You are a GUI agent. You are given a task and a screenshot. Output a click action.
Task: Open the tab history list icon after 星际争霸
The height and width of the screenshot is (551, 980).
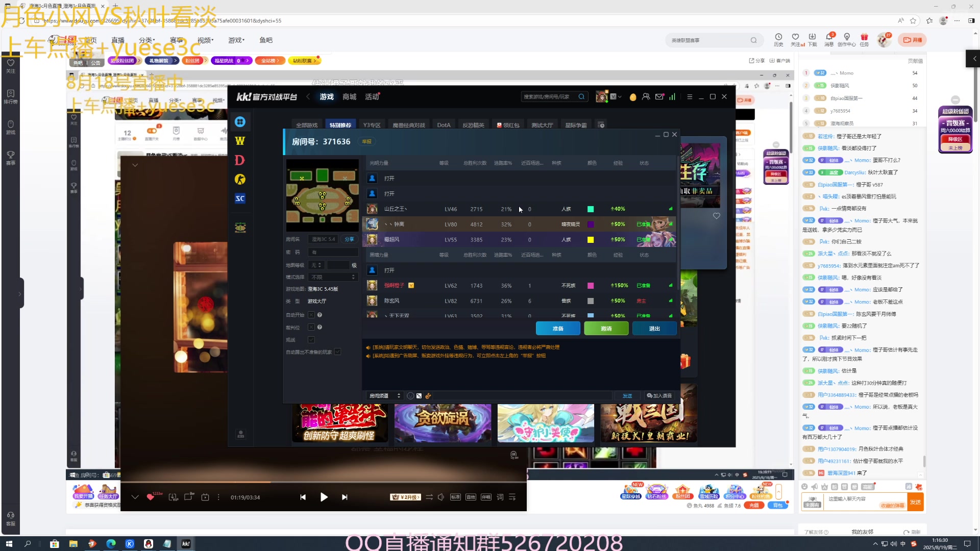tap(601, 125)
